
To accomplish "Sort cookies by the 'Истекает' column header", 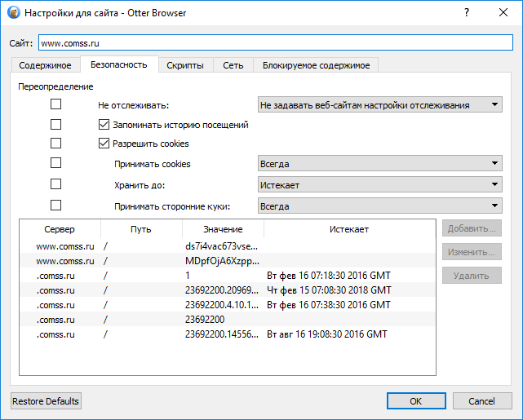I will (x=349, y=229).
